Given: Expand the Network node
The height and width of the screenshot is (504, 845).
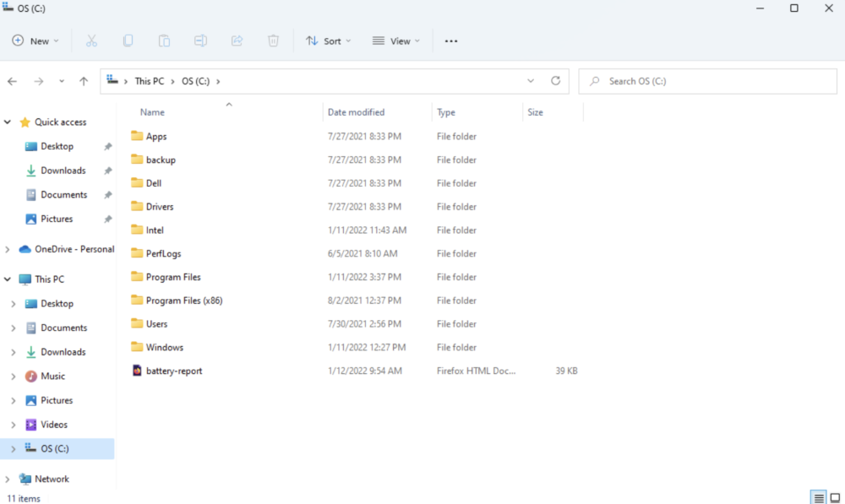Looking at the screenshot, I should pyautogui.click(x=8, y=479).
